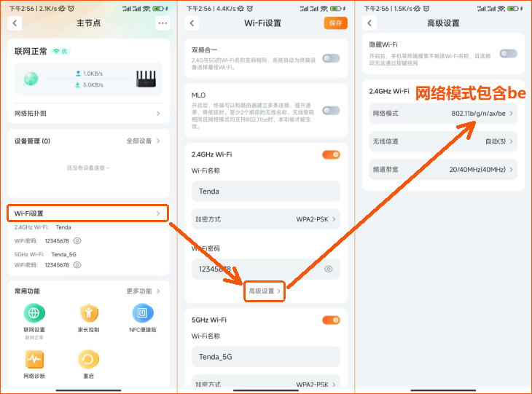Click the router device image

point(144,79)
